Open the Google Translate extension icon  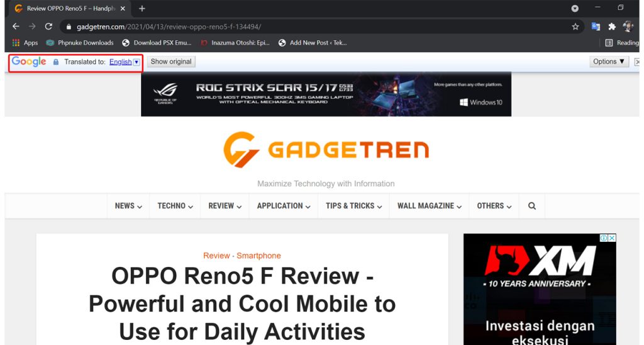(x=596, y=26)
